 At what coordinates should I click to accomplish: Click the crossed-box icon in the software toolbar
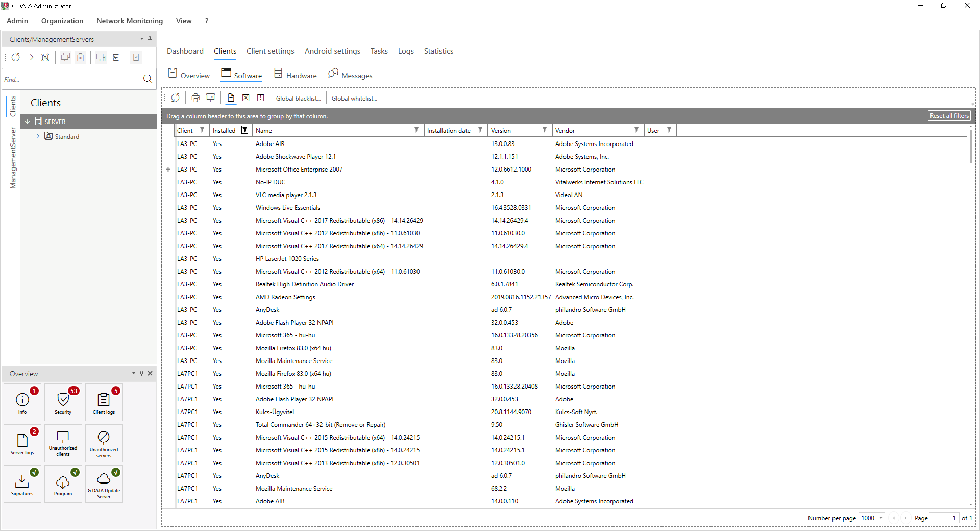point(246,98)
